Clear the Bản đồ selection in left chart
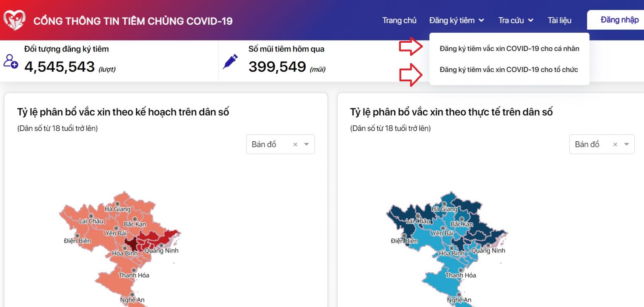The height and width of the screenshot is (307, 644). coord(295,144)
